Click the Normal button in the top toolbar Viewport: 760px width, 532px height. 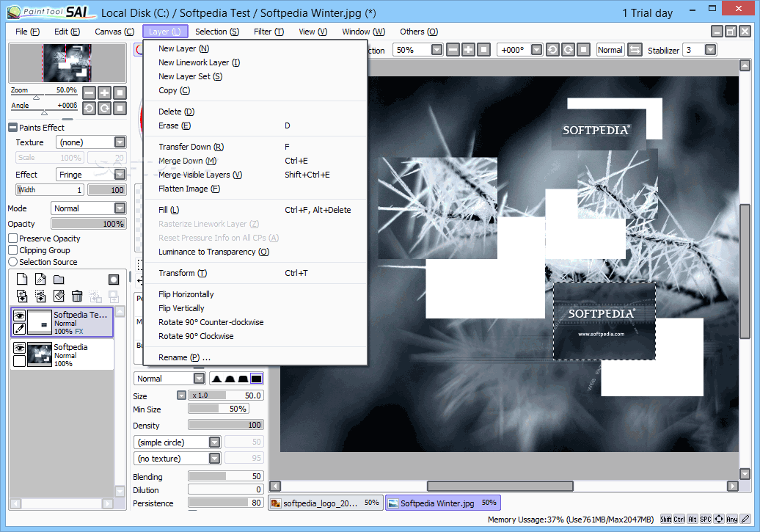tap(610, 50)
